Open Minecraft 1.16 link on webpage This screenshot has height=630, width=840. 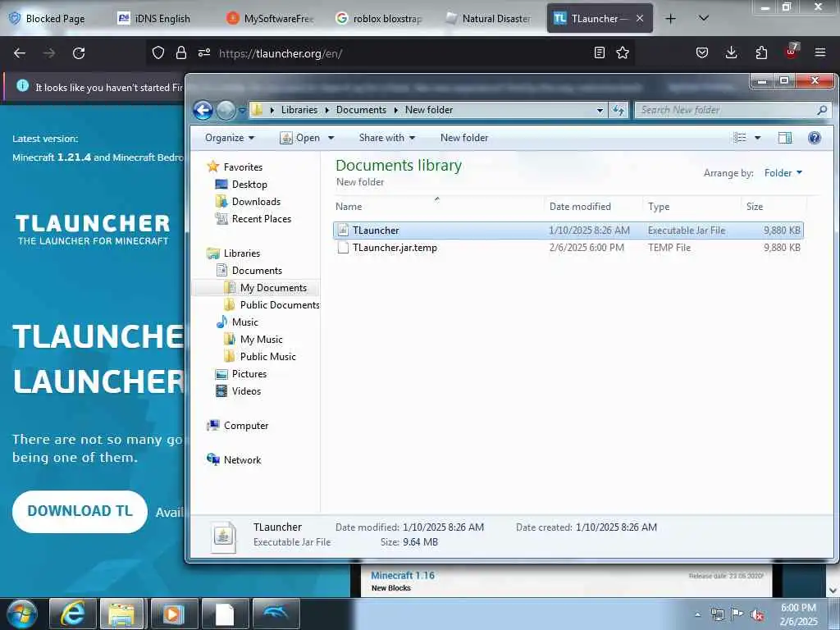403,575
